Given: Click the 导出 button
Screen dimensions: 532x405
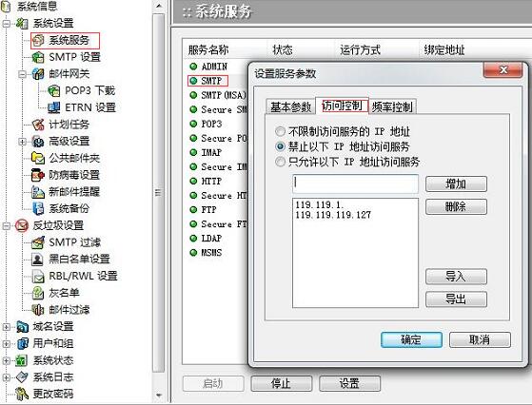Looking at the screenshot, I should coord(456,299).
